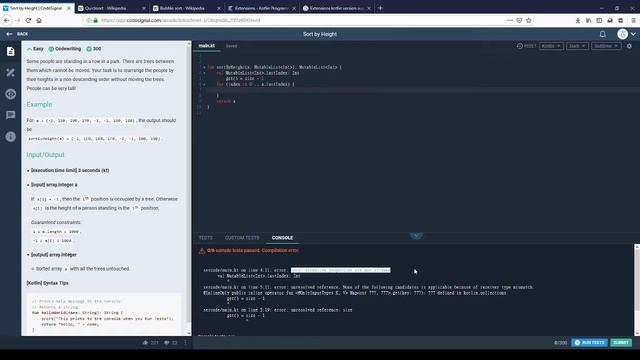This screenshot has width=640, height=360.
Task: Switch to the CUSTOM TESTS tab
Action: coord(242,238)
